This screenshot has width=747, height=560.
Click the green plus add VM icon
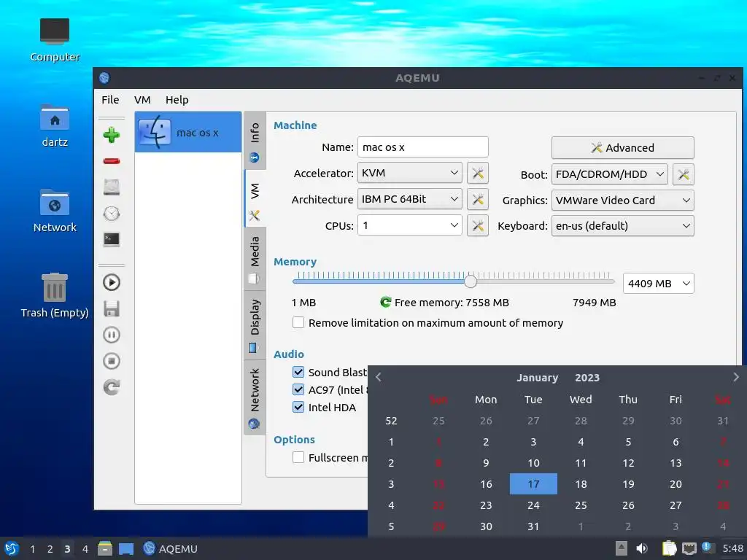(112, 135)
